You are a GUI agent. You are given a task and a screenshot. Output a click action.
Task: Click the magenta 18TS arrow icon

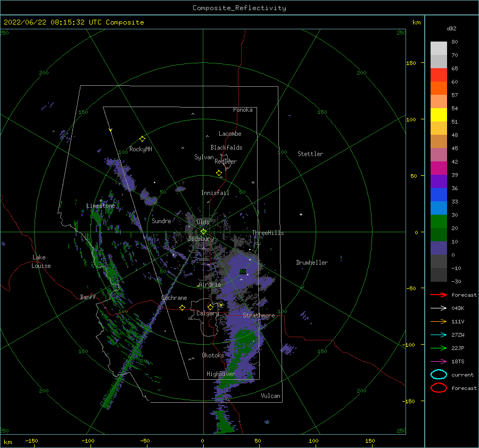point(439,362)
